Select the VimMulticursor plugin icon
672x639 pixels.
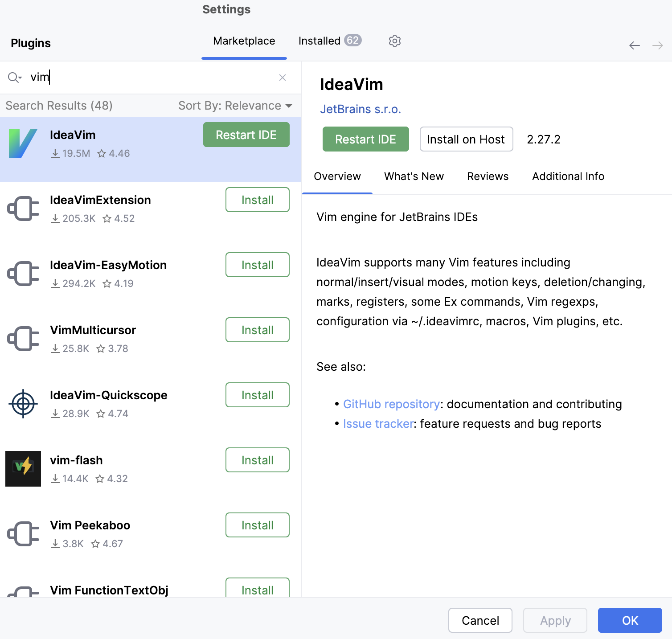click(23, 338)
